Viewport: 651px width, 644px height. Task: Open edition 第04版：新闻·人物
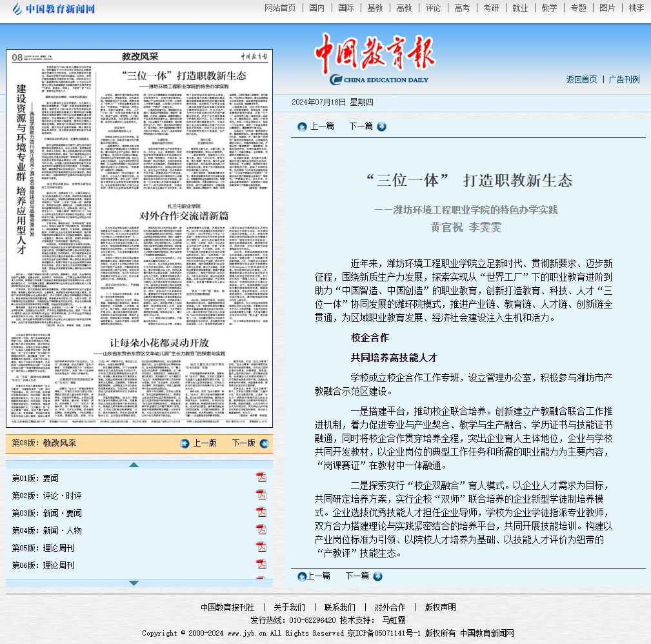[x=46, y=530]
